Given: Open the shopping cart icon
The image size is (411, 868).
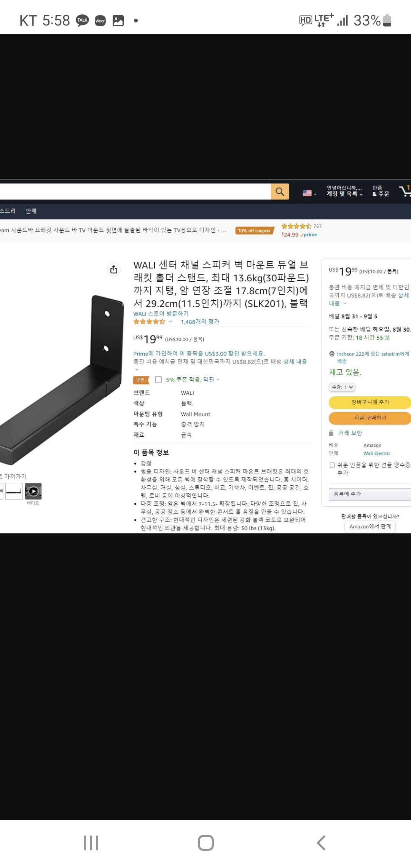Looking at the screenshot, I should point(405,191).
